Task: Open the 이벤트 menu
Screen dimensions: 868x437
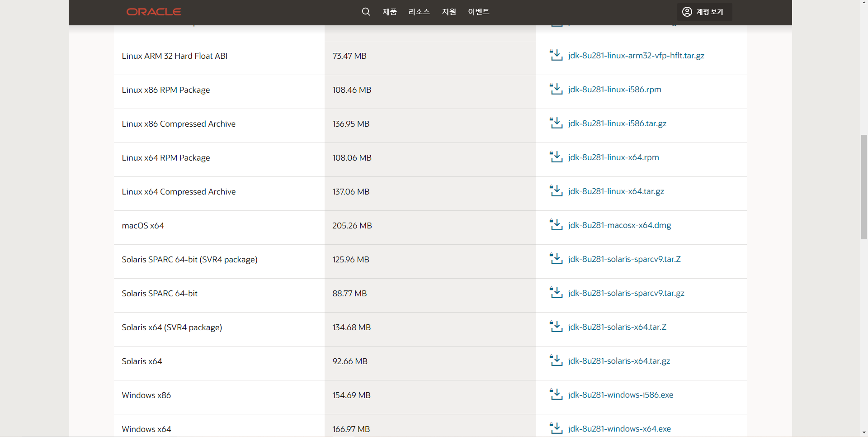Action: point(479,12)
